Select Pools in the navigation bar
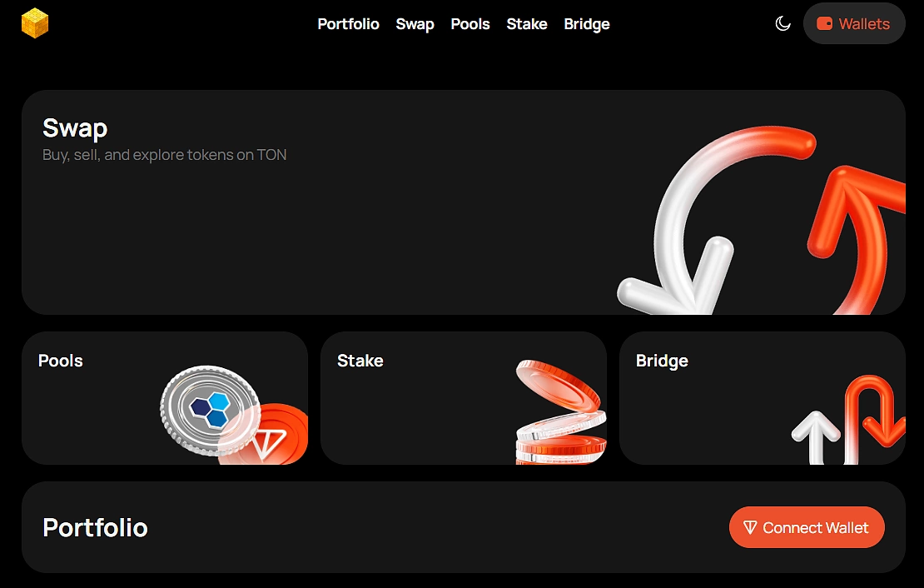Viewport: 924px width, 588px height. point(470,24)
